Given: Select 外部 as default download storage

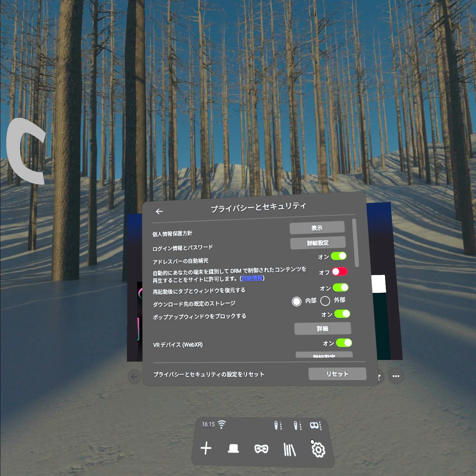Looking at the screenshot, I should tap(325, 301).
